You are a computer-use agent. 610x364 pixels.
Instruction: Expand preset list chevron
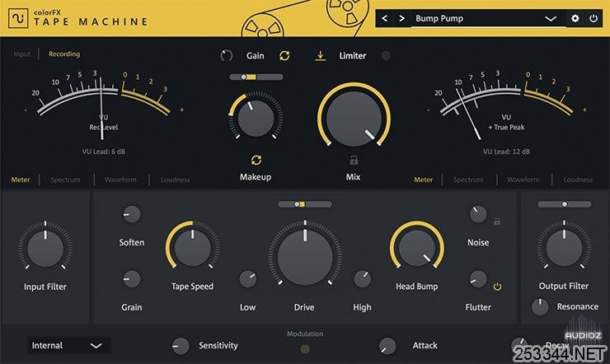(x=551, y=19)
